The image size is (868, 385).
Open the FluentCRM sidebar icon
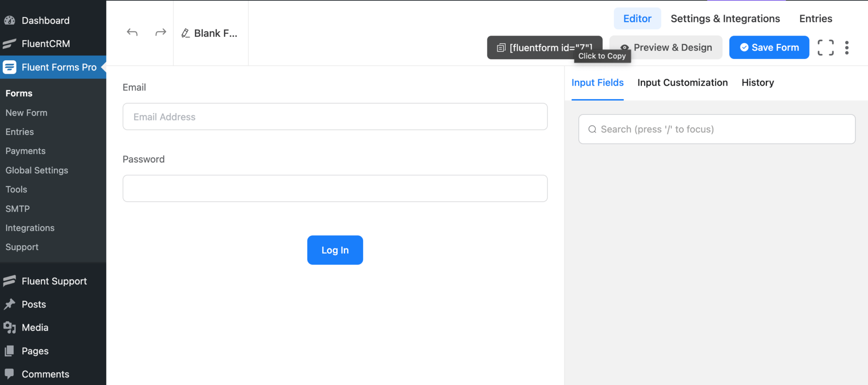pos(9,44)
